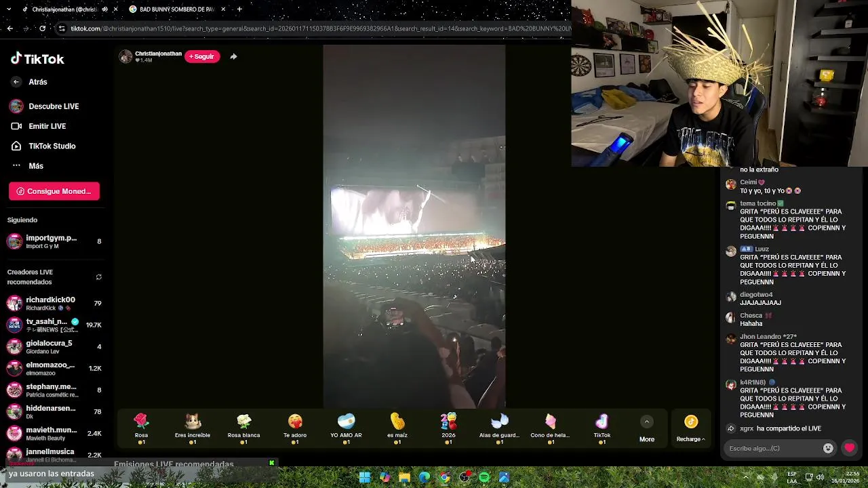
Task: Click browser back arrow
Action: (x=9, y=28)
